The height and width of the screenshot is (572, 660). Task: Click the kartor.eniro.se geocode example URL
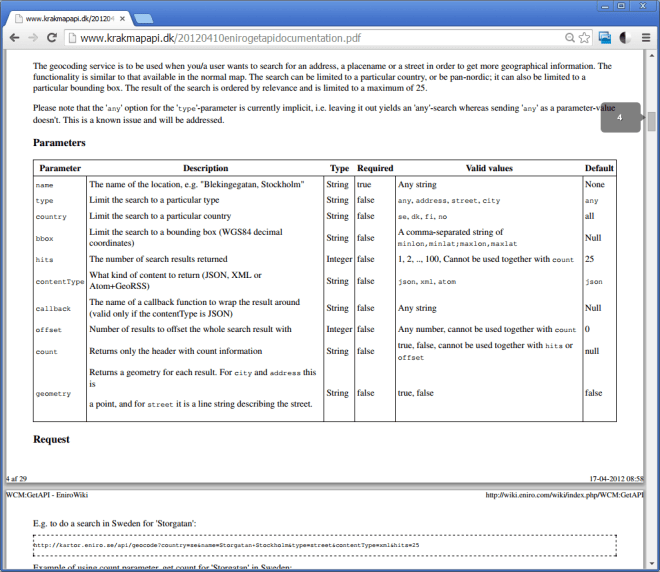tap(226, 545)
